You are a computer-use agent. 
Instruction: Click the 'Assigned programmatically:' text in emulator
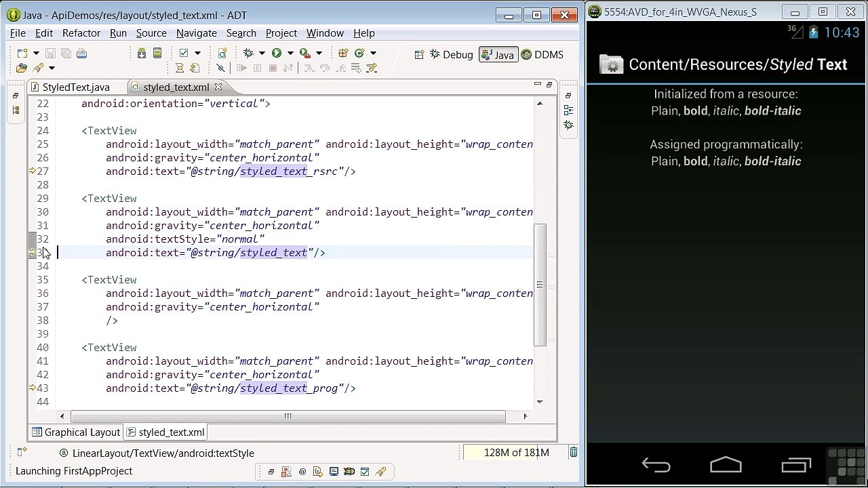pos(726,144)
